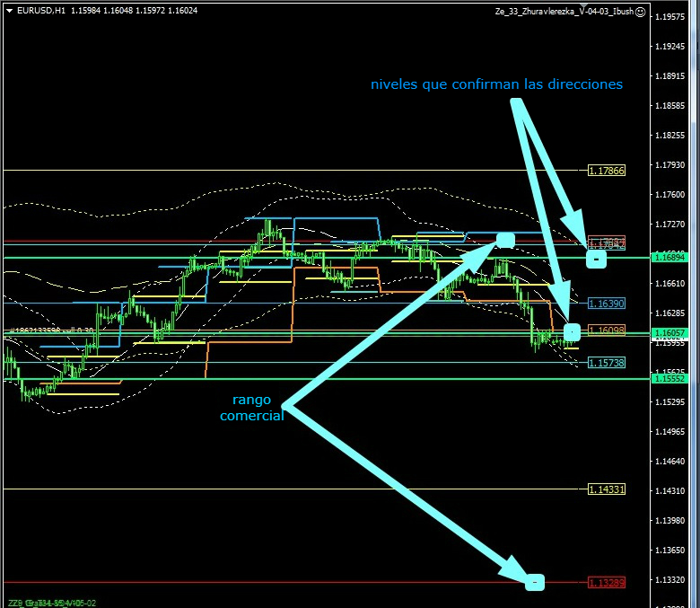This screenshot has height=608, width=700.
Task: Select the cyan square marker near 1.16098 label
Action: pos(572,330)
